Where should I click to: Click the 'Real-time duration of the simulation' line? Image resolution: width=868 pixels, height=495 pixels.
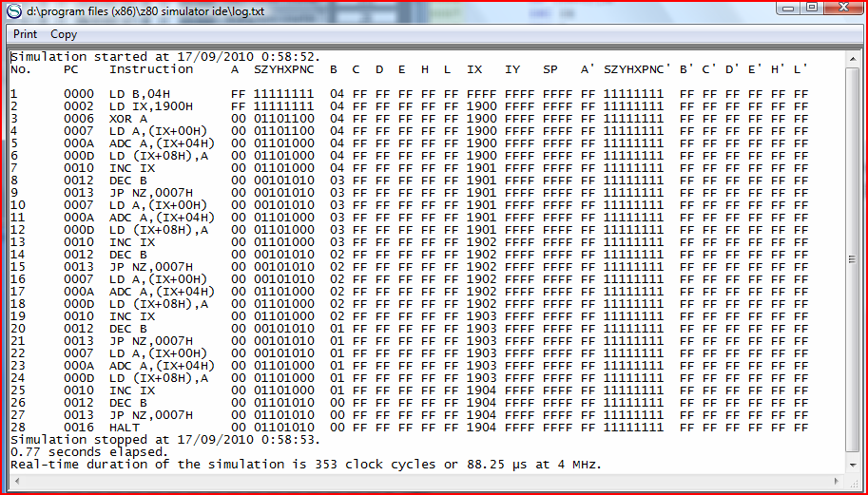point(305,465)
